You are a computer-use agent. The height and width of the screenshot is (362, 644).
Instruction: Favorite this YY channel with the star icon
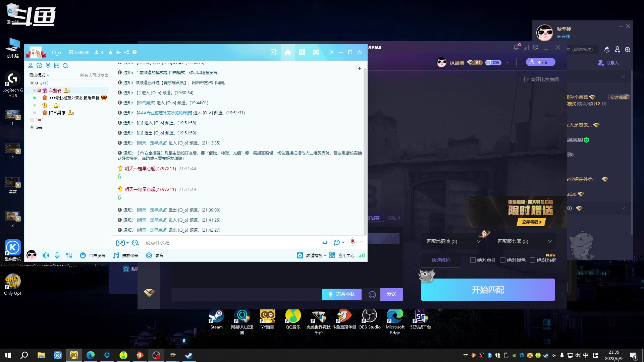110,52
